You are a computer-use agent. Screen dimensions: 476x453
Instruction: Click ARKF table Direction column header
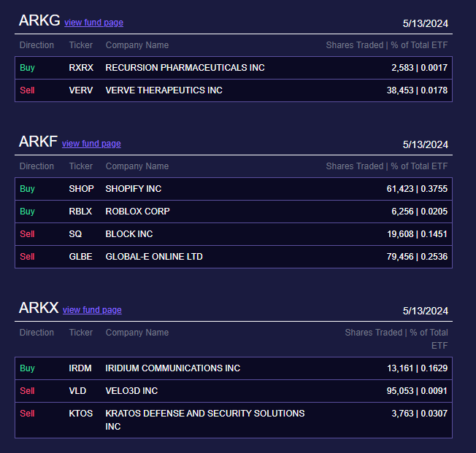pos(37,166)
